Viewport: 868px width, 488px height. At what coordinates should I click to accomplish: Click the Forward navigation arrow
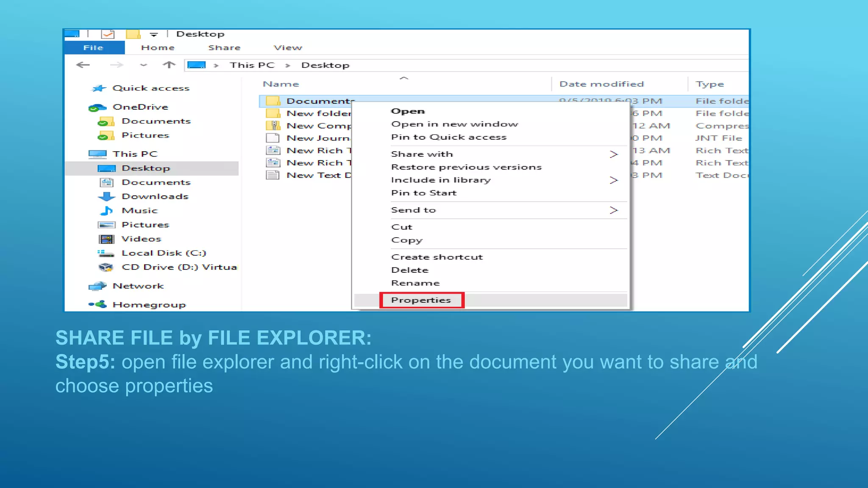click(x=116, y=65)
